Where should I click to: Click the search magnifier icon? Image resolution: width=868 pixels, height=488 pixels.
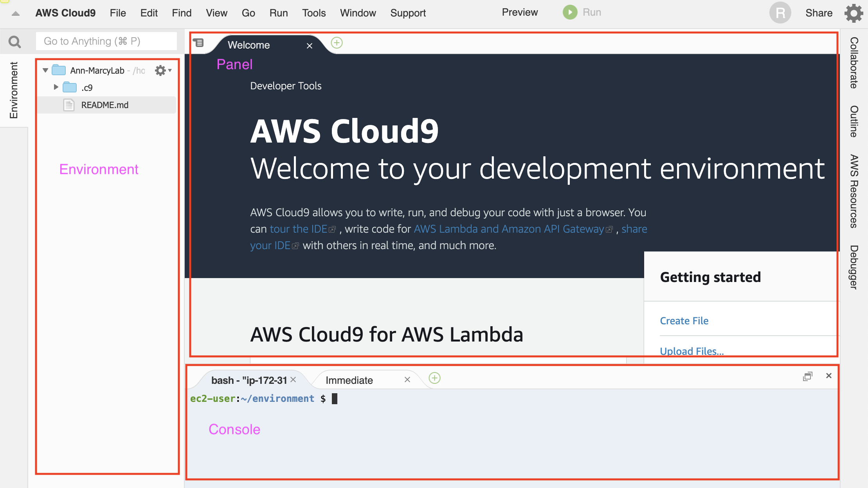[14, 42]
